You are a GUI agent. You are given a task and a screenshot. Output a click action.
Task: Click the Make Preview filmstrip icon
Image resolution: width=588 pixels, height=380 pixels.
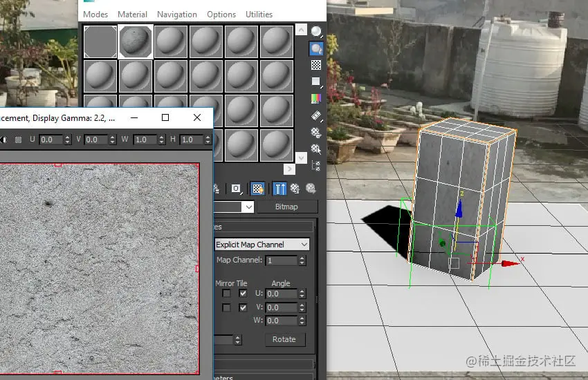tap(316, 115)
